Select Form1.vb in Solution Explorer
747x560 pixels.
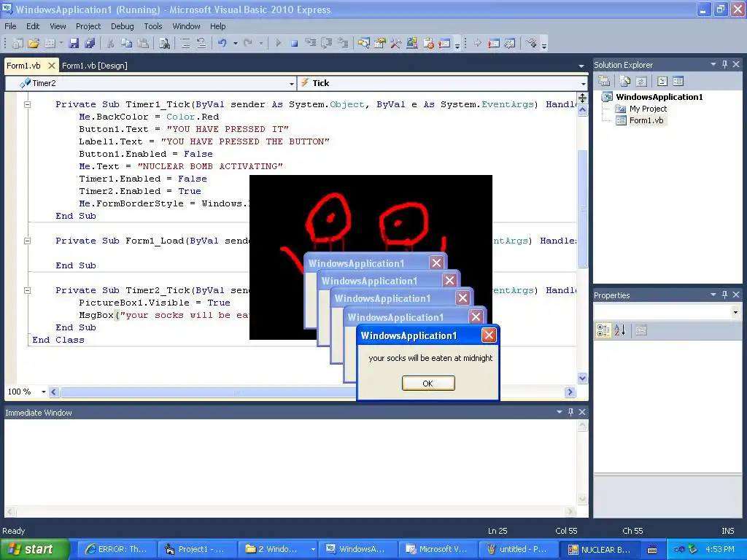[x=646, y=120]
